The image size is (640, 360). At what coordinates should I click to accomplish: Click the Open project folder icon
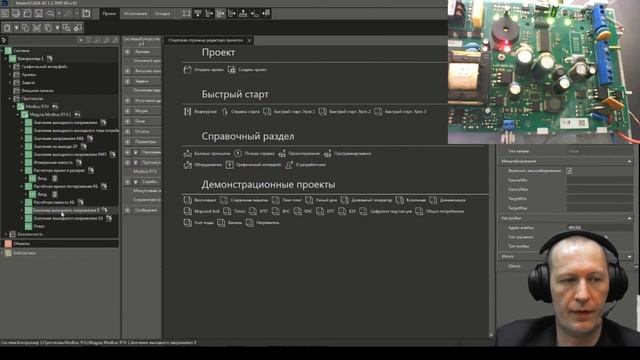187,70
